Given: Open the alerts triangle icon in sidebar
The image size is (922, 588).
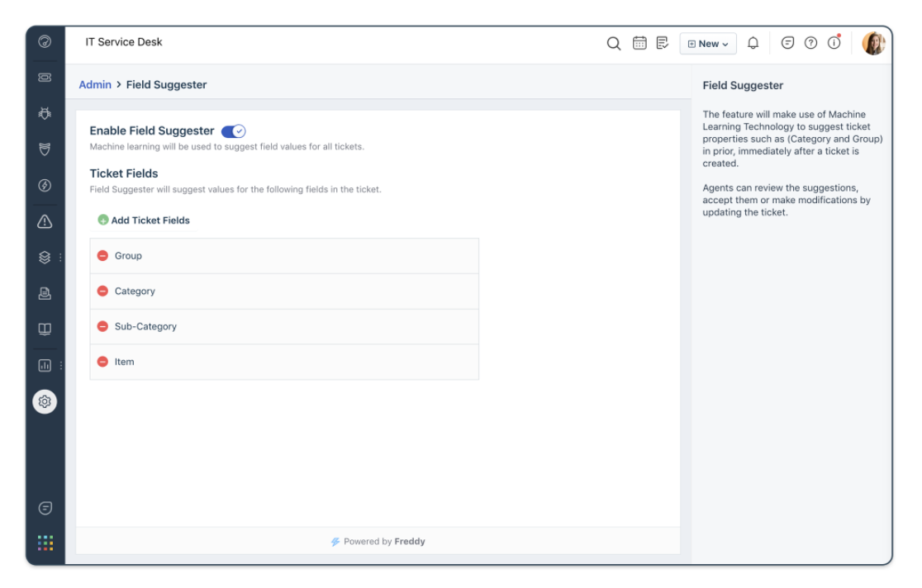Looking at the screenshot, I should pos(45,221).
